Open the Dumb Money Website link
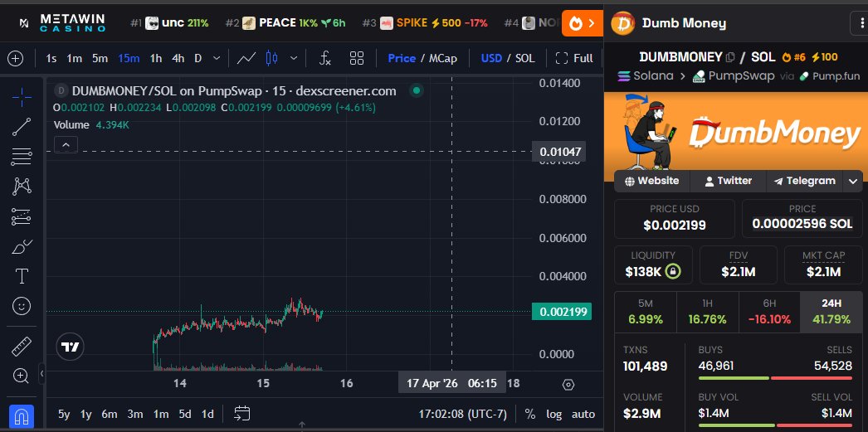This screenshot has width=868, height=432. click(x=651, y=181)
